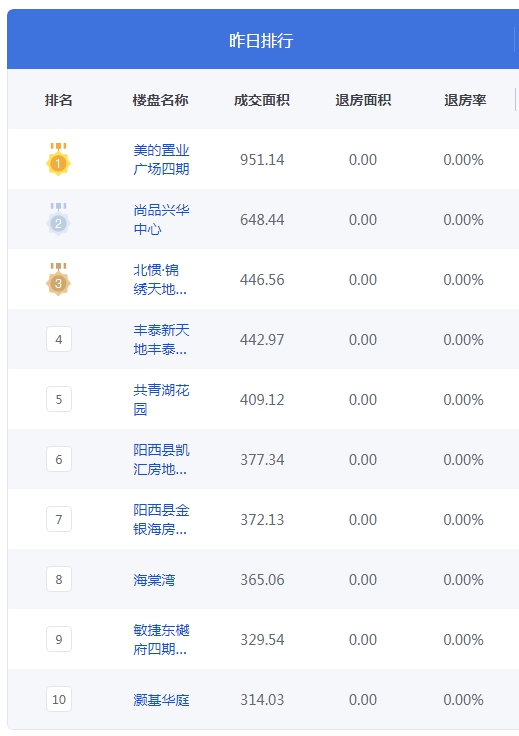Open the 尚品兴华中心 property link
The image size is (519, 736).
(x=161, y=220)
